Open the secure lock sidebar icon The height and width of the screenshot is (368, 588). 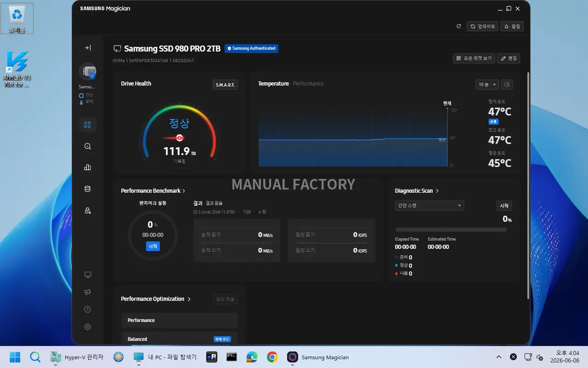[87, 210]
